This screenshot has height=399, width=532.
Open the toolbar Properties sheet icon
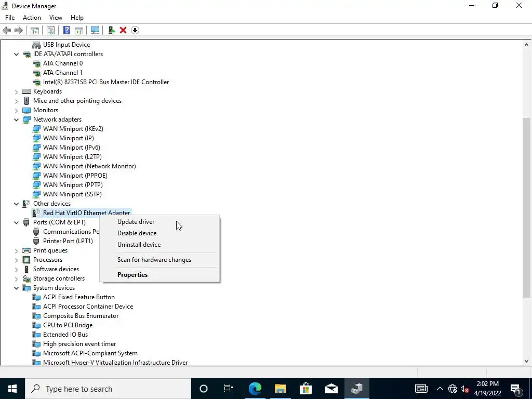[x=50, y=30]
